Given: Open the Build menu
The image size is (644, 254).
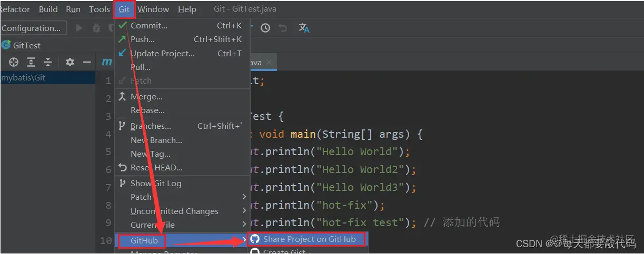Looking at the screenshot, I should point(48,9).
